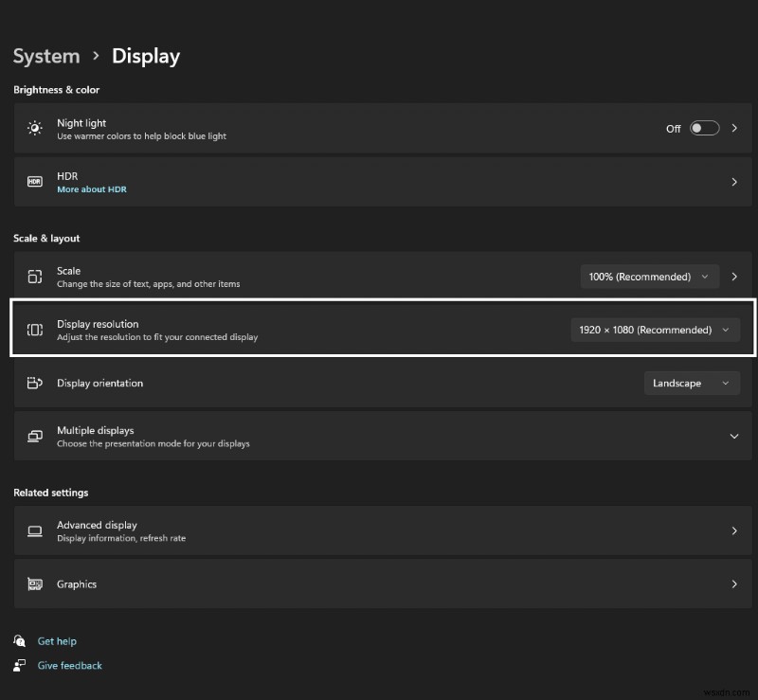This screenshot has width=758, height=700.
Task: Select the Display orientation icon
Action: 34,383
